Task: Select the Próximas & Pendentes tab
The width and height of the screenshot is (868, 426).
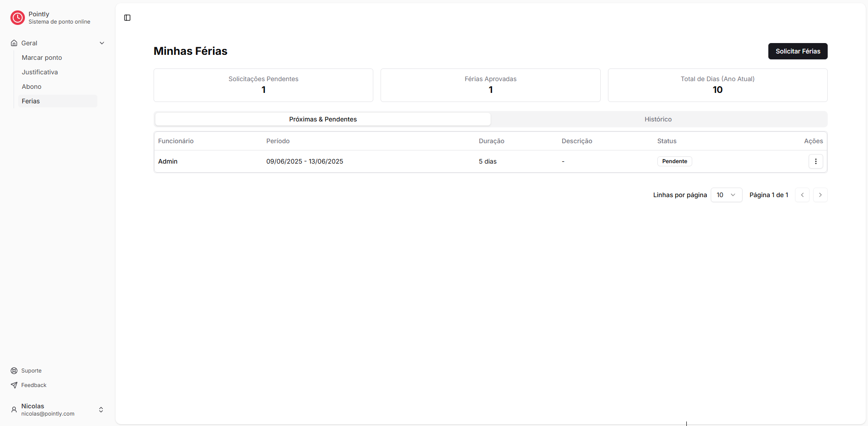Action: 322,119
